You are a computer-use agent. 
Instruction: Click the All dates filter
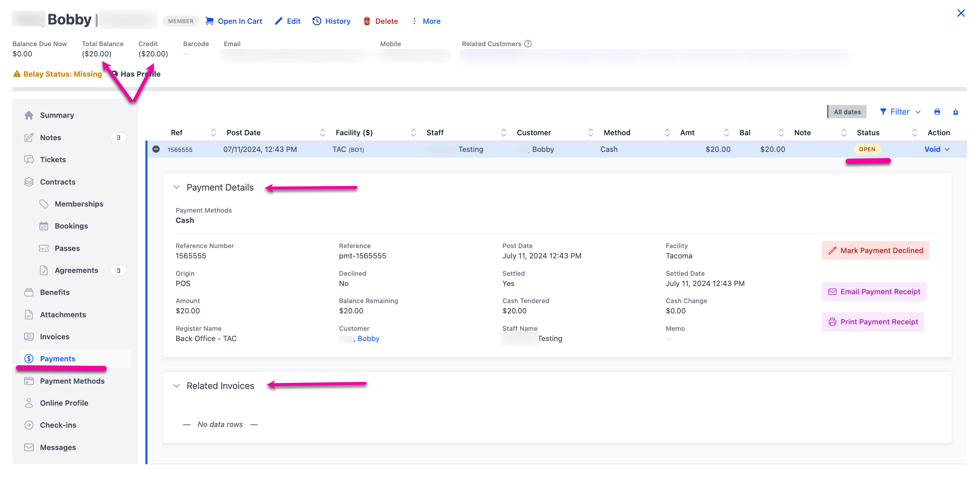click(847, 112)
